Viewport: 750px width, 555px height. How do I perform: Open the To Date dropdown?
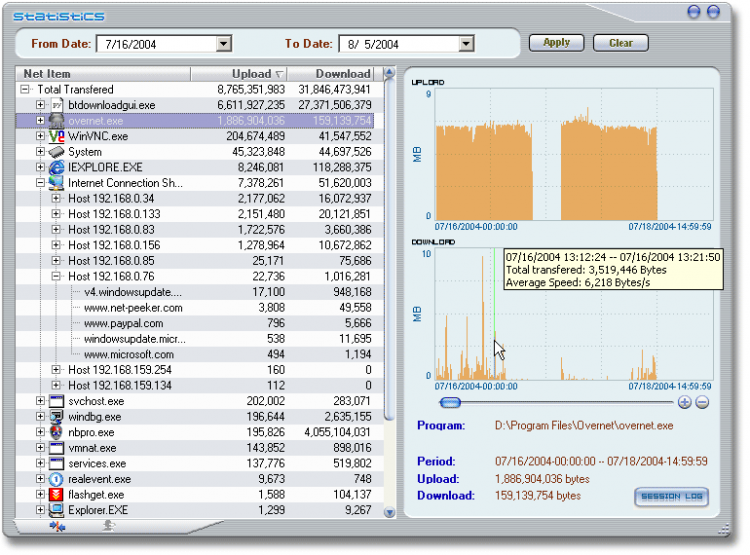pyautogui.click(x=465, y=44)
